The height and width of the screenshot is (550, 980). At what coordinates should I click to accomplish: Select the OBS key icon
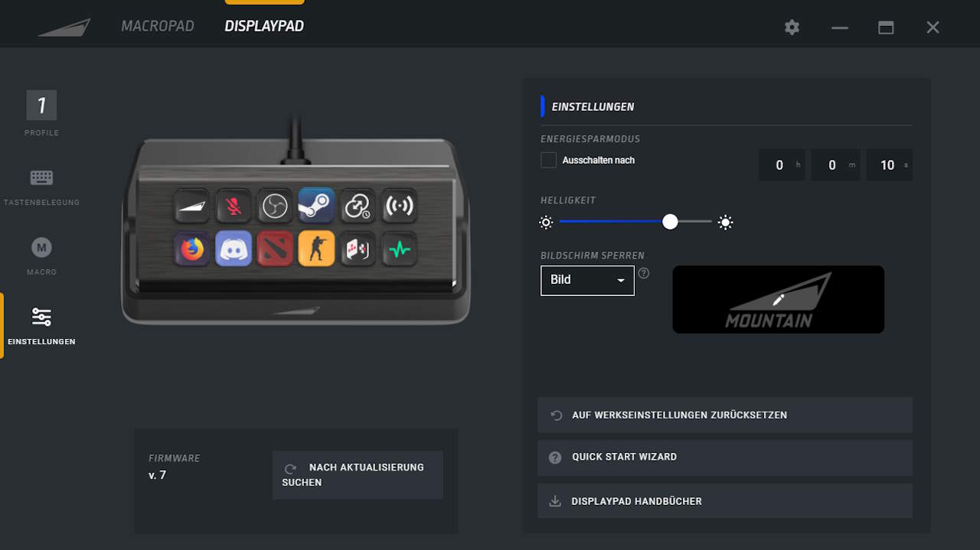point(275,205)
